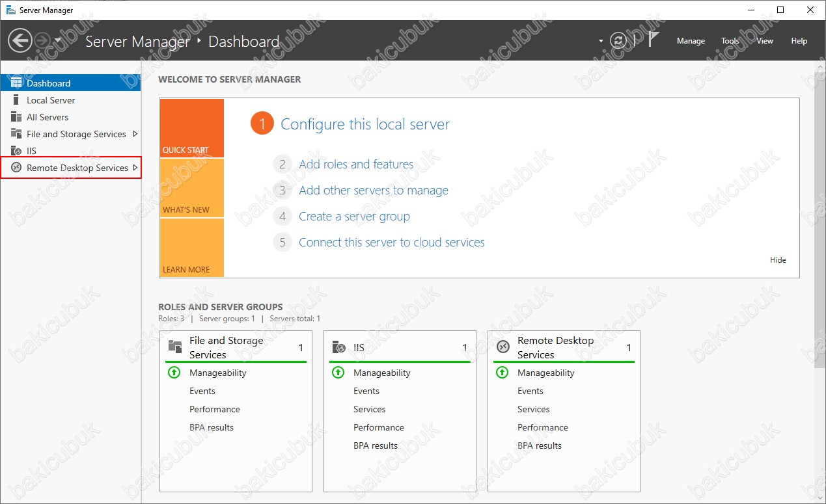The height and width of the screenshot is (504, 826).
Task: Hide the welcome tile
Action: tap(778, 260)
